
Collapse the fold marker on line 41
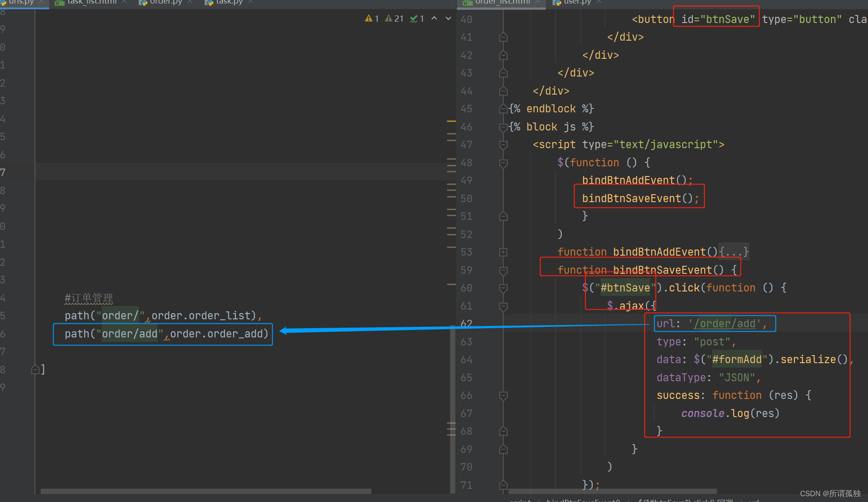(503, 37)
